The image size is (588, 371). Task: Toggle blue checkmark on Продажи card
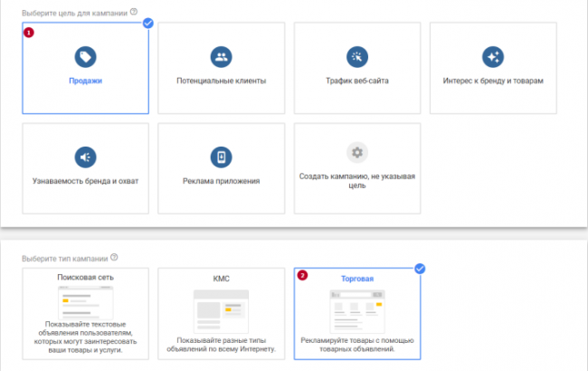coord(147,23)
